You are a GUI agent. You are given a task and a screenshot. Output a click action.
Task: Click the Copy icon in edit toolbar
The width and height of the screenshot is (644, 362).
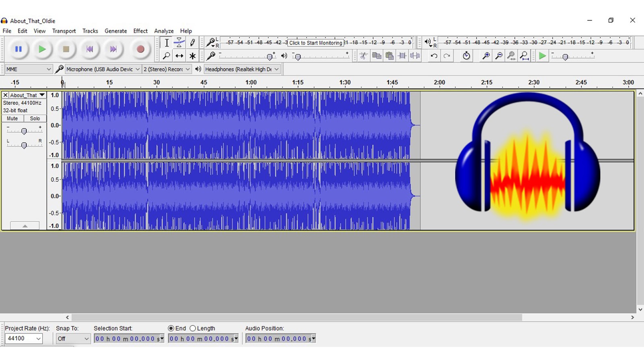pos(377,56)
